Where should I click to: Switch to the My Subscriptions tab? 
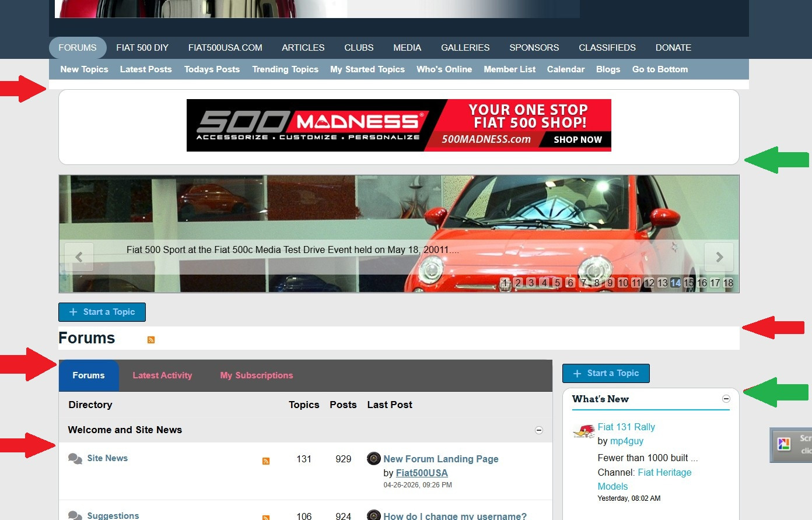click(257, 375)
